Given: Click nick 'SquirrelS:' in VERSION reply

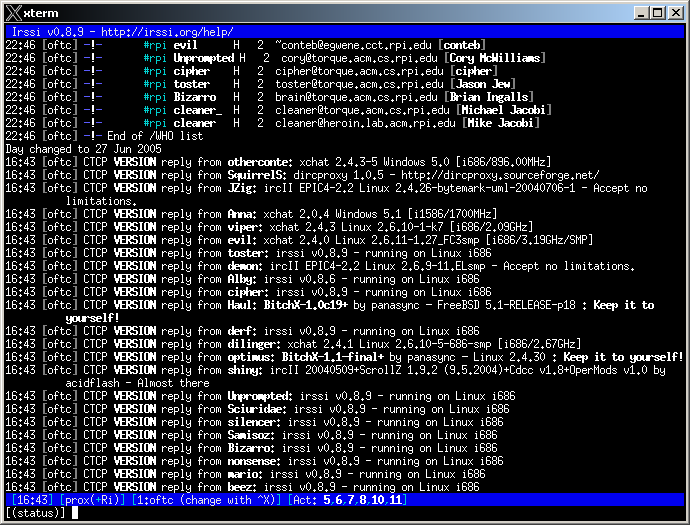Looking at the screenshot, I should [257, 175].
